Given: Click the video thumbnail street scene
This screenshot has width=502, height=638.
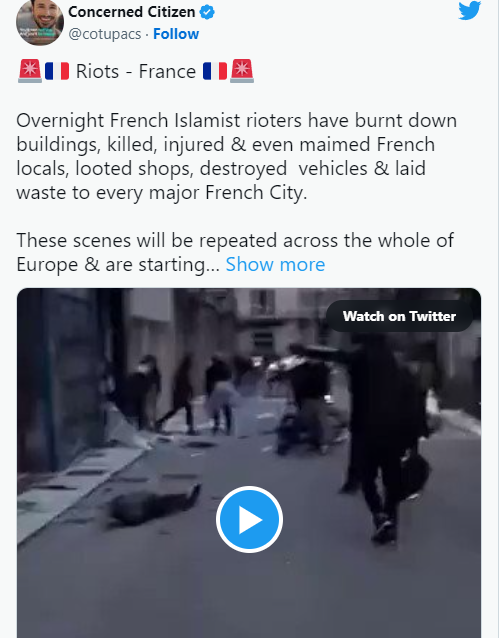Looking at the screenshot, I should (249, 463).
